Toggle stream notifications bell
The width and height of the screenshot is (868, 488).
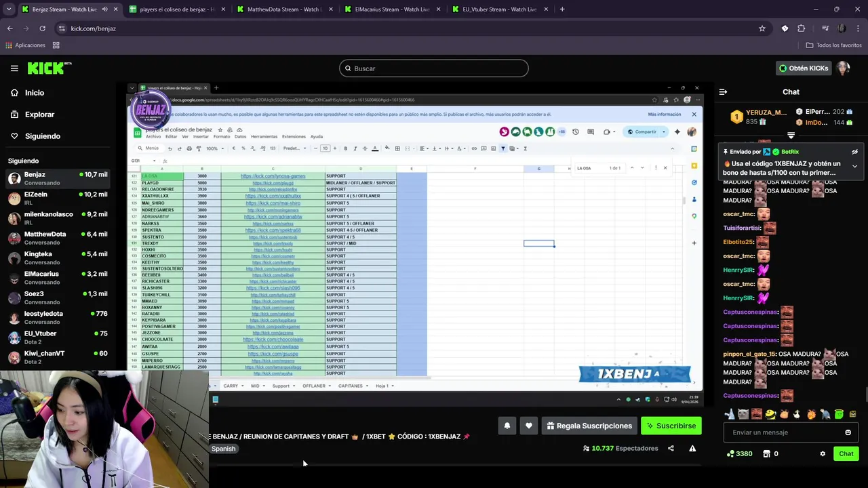pos(507,426)
